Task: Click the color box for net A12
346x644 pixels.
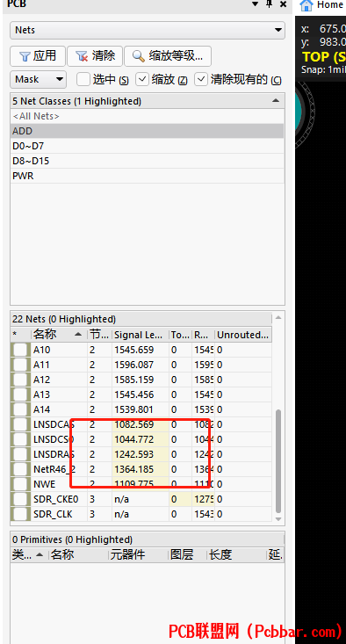Action: [20, 380]
